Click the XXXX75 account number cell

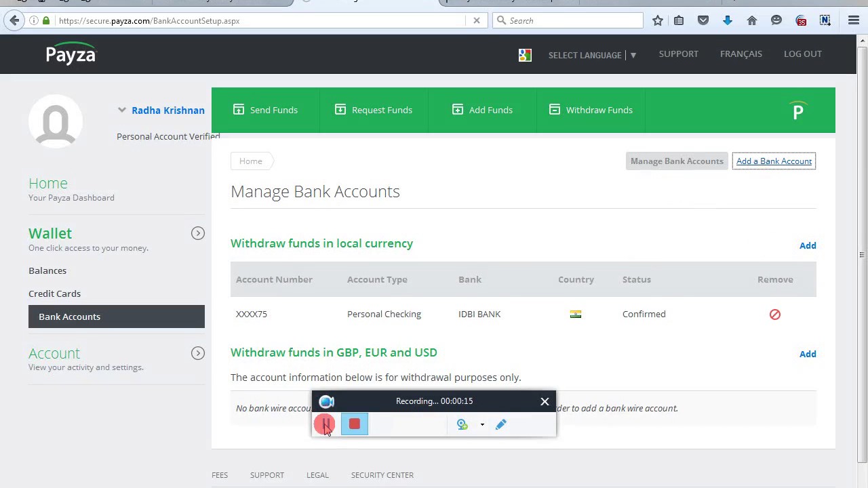252,314
